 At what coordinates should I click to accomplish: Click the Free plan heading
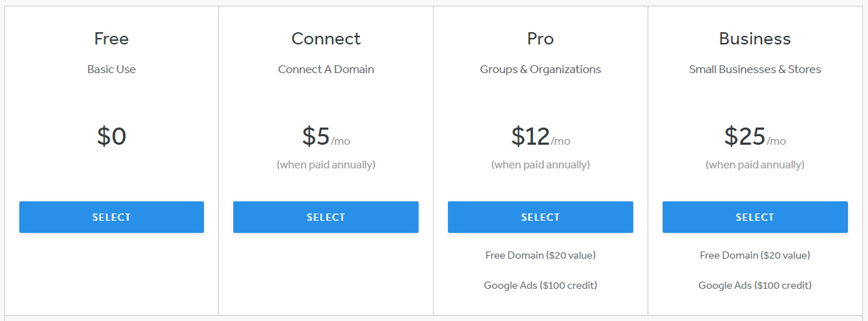pyautogui.click(x=112, y=39)
